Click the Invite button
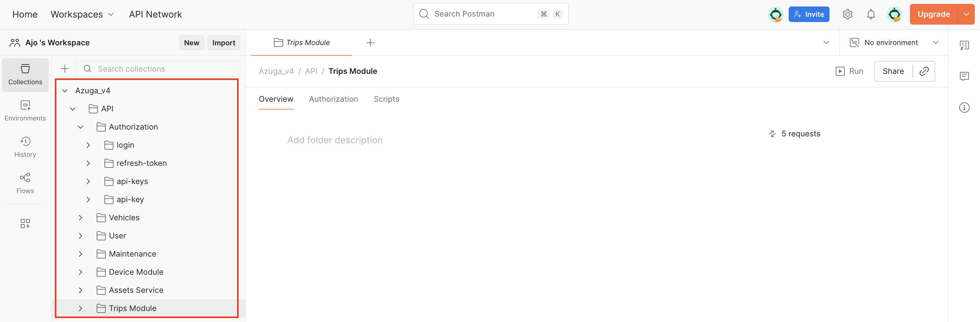The image size is (980, 322). coord(809,15)
